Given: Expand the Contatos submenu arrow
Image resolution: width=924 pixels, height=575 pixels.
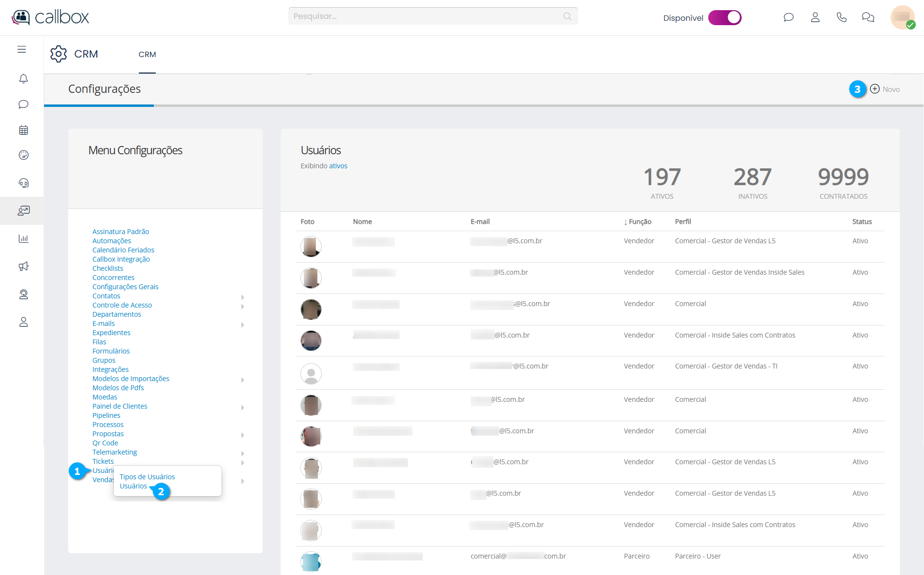Looking at the screenshot, I should [x=242, y=297].
